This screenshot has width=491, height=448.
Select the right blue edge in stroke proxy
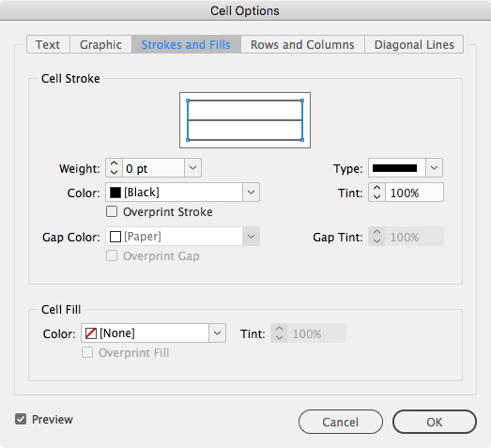click(302, 120)
